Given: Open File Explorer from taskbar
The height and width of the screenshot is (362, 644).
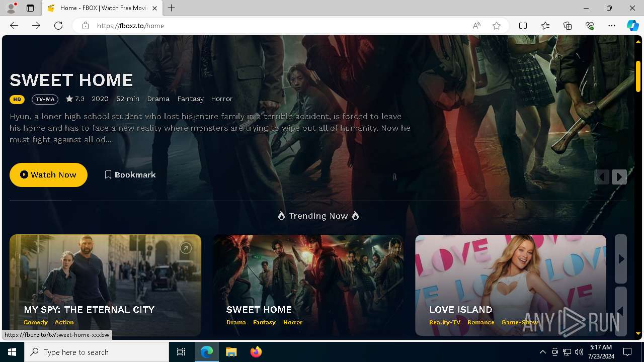Looking at the screenshot, I should coord(231,352).
